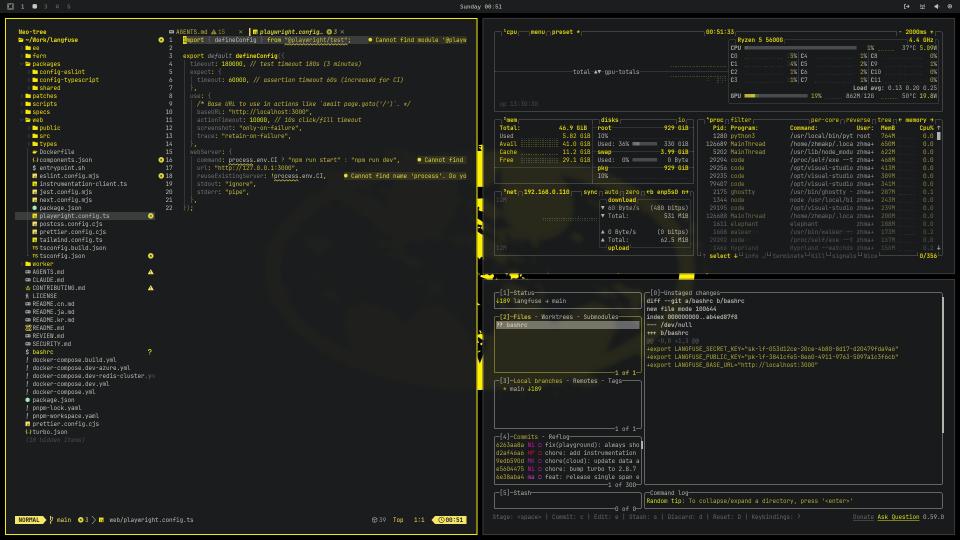Open jest.config.mjs in the tree
960x540 pixels.
[x=66, y=192]
